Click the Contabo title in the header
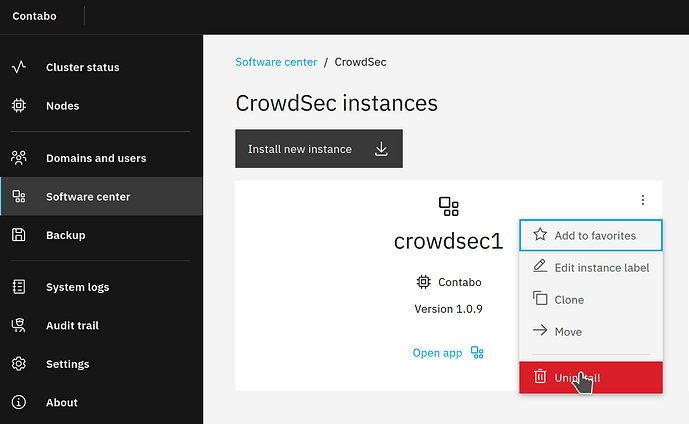689x424 pixels. [34, 16]
